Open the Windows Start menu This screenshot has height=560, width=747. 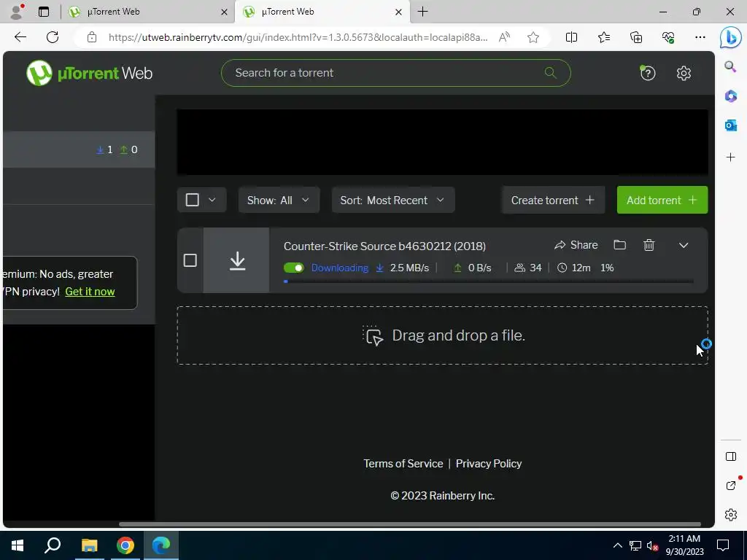(18, 545)
